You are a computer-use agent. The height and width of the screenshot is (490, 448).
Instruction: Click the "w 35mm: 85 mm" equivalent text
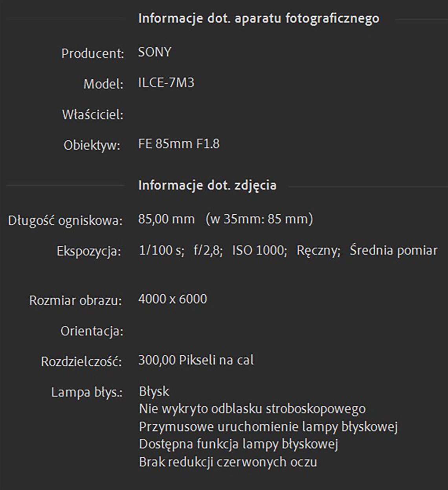pos(259,219)
